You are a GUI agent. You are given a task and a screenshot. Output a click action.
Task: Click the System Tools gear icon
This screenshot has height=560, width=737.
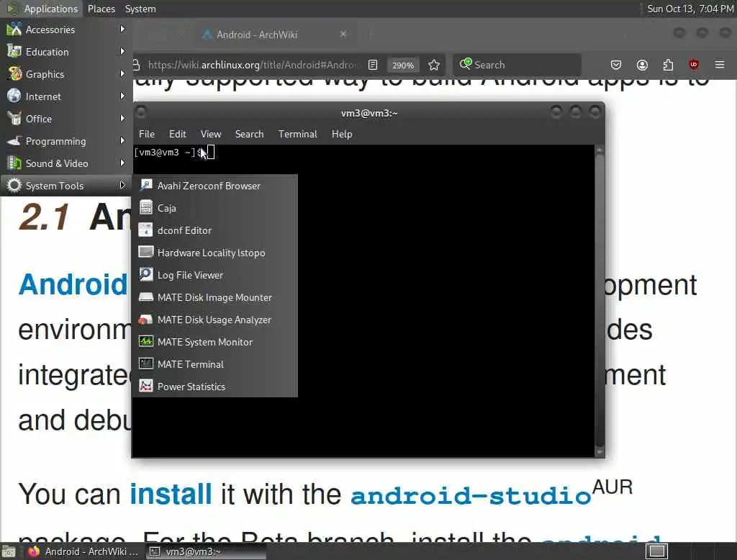14,185
